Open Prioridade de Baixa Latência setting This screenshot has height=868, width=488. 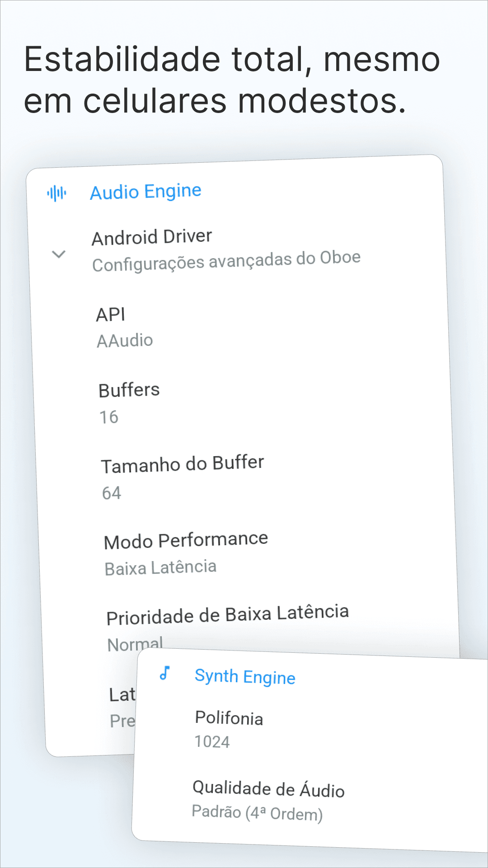click(x=228, y=615)
